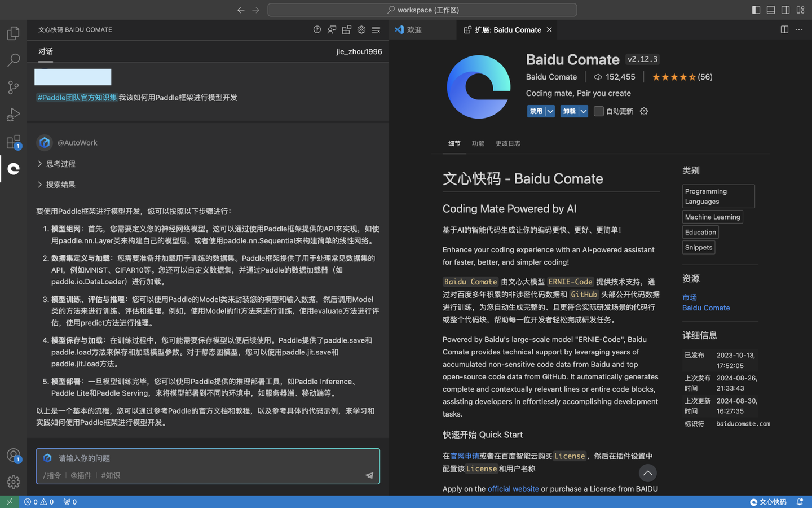812x508 pixels.
Task: Click the send arrow in chat input
Action: click(x=369, y=475)
